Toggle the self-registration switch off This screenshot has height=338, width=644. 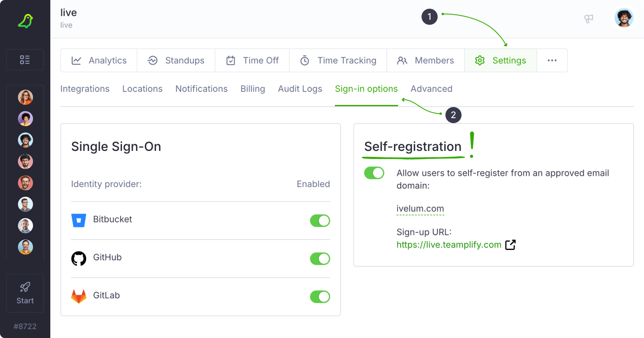[x=374, y=173]
